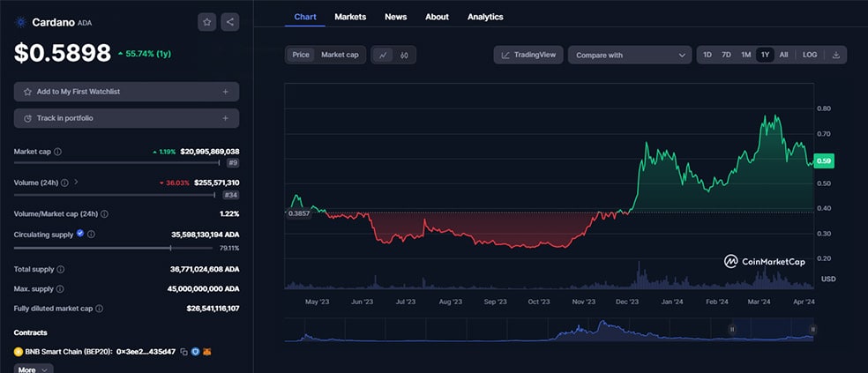Open Fully diluted market cap info icon
Viewport: 868px width, 373px height.
tap(99, 309)
